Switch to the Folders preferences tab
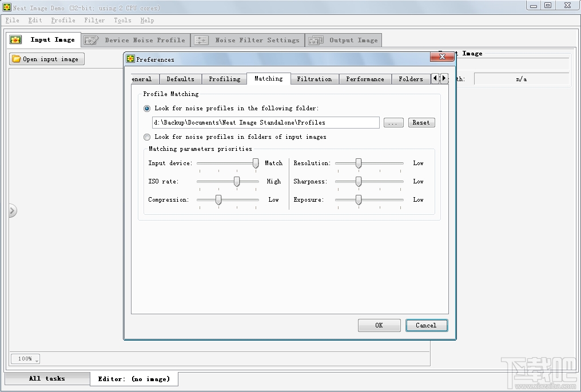The image size is (581, 392). 411,79
